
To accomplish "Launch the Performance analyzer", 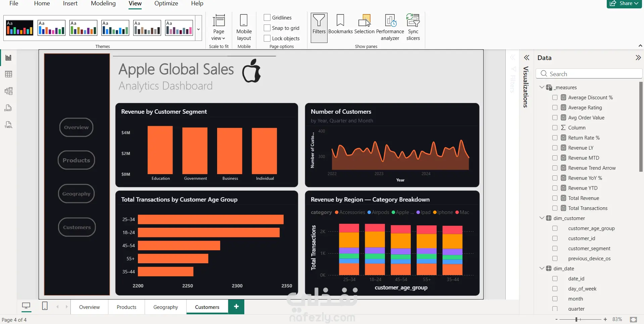I will [390, 28].
